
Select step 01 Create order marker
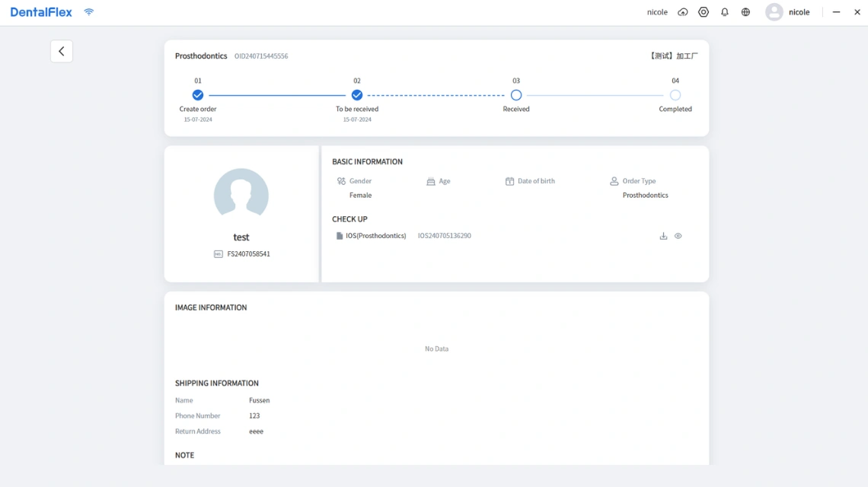pos(198,95)
